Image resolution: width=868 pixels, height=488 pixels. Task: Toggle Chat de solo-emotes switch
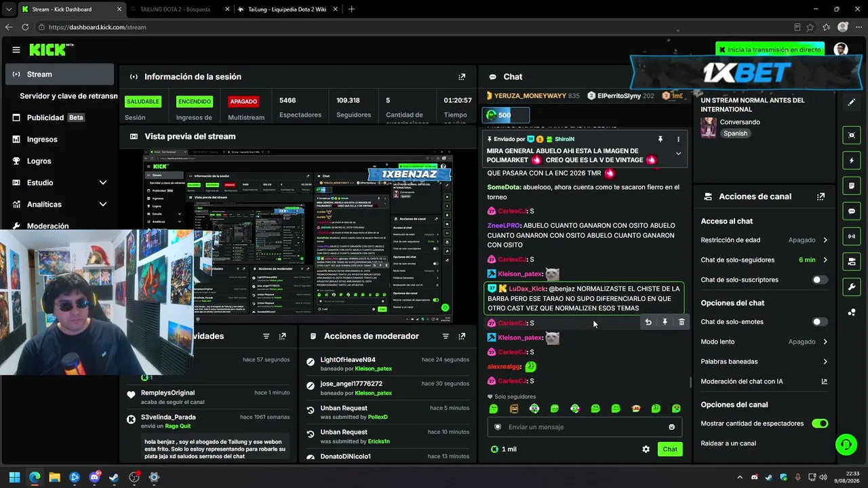pyautogui.click(x=820, y=322)
